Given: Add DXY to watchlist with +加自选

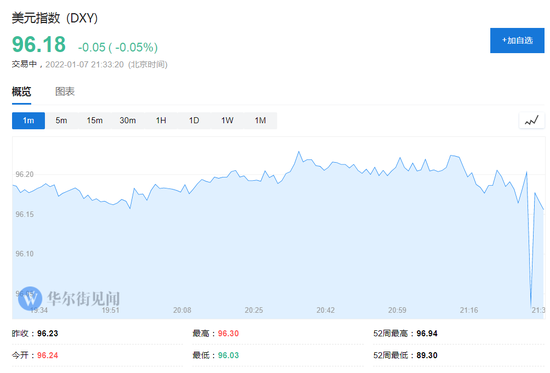Looking at the screenshot, I should (517, 40).
